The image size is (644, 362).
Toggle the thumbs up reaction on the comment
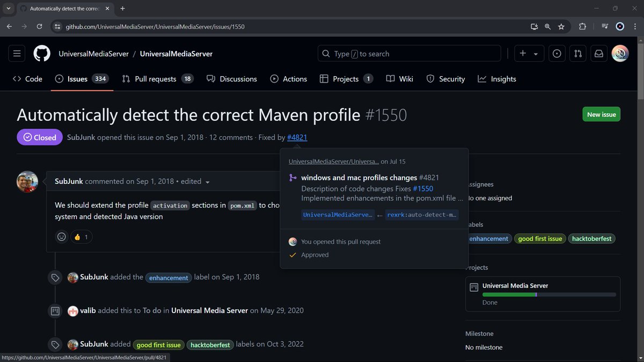81,237
